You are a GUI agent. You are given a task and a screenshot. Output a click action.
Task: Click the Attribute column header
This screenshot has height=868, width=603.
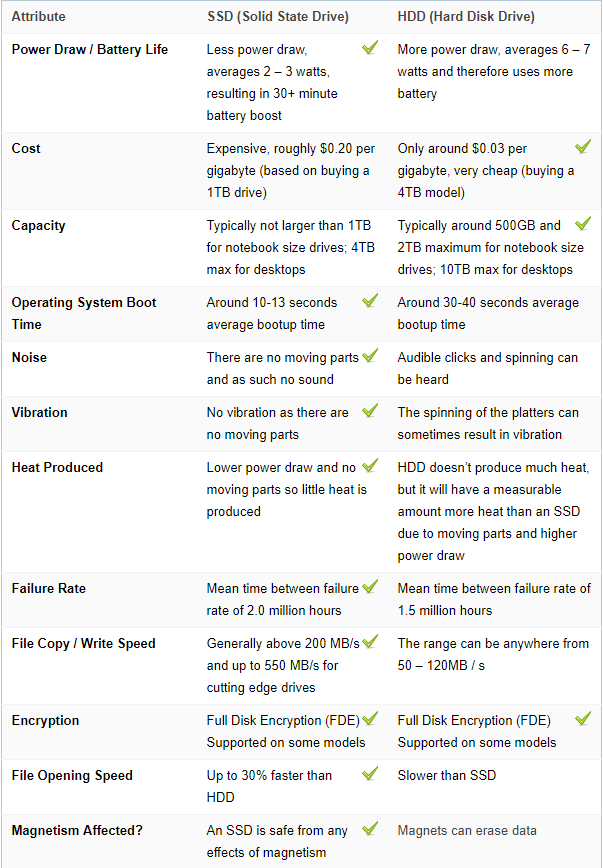(38, 17)
